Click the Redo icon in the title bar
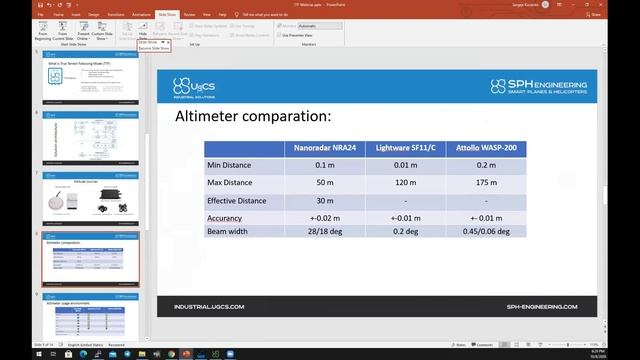 click(x=59, y=5)
